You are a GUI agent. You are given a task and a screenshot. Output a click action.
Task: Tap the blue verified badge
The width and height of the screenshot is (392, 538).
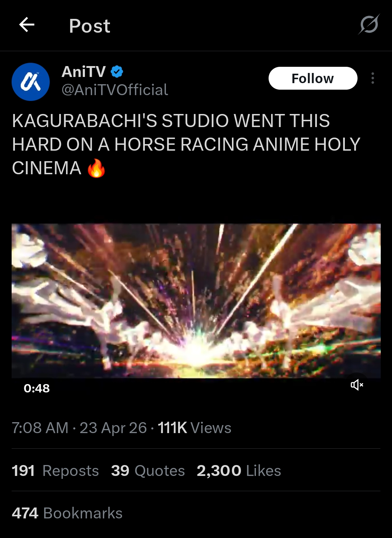click(x=117, y=72)
